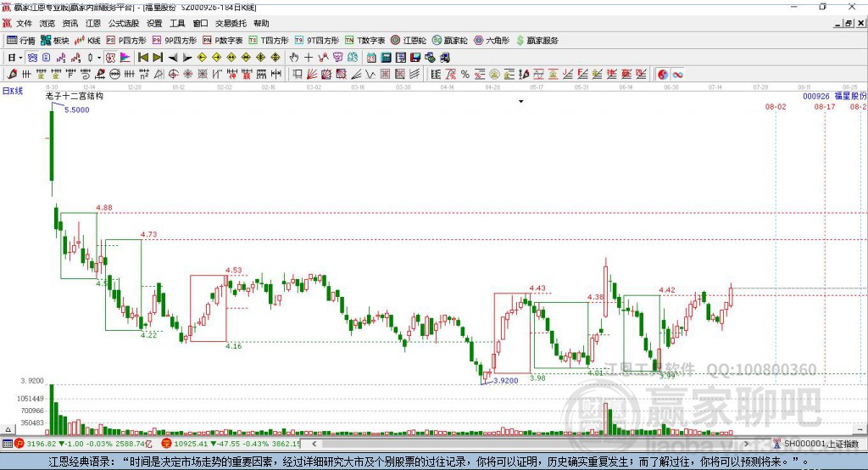Click the 金 circle coin icon

point(494,75)
